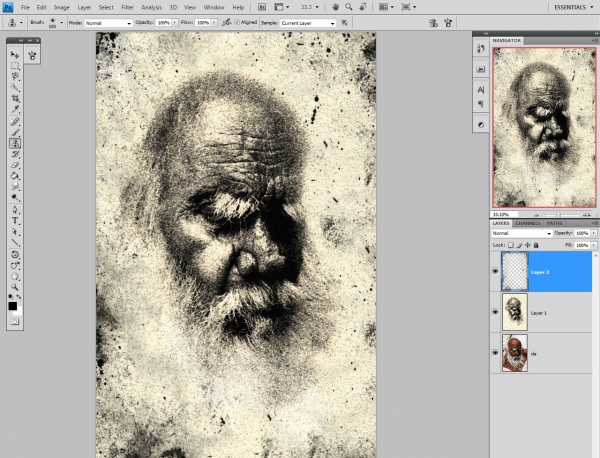Select the Eyedropper tool
This screenshot has width=600, height=458.
15,109
